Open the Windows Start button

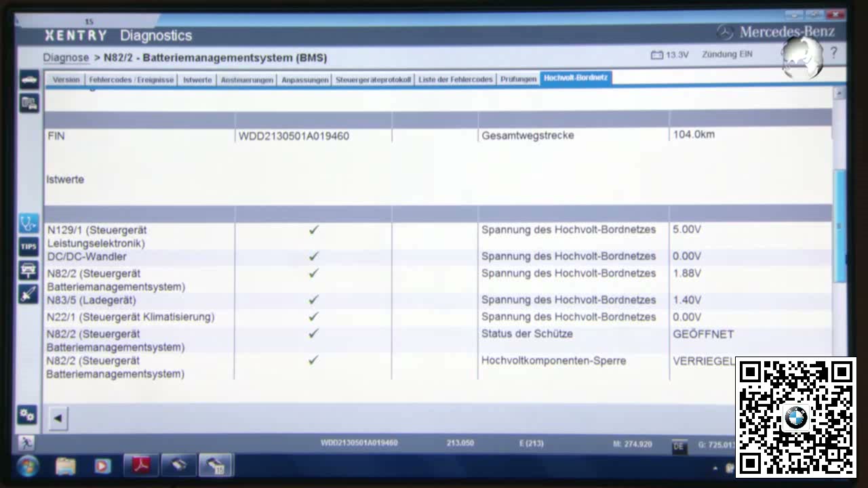(x=28, y=466)
